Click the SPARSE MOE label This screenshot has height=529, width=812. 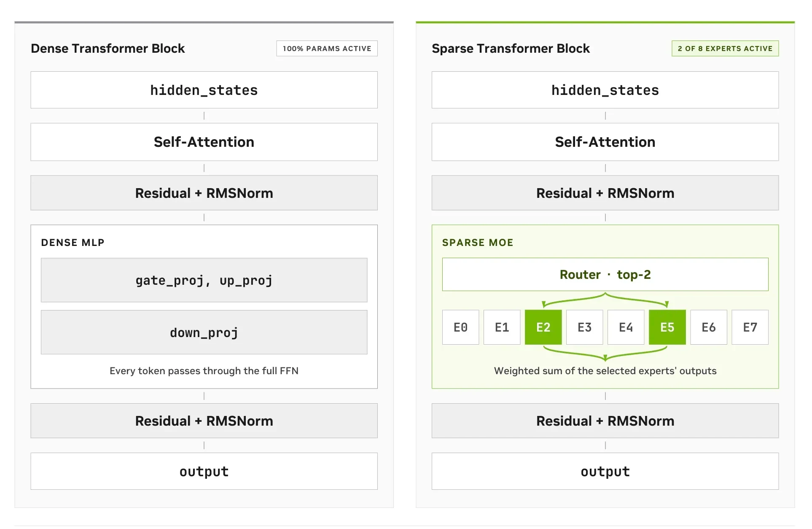coord(478,243)
